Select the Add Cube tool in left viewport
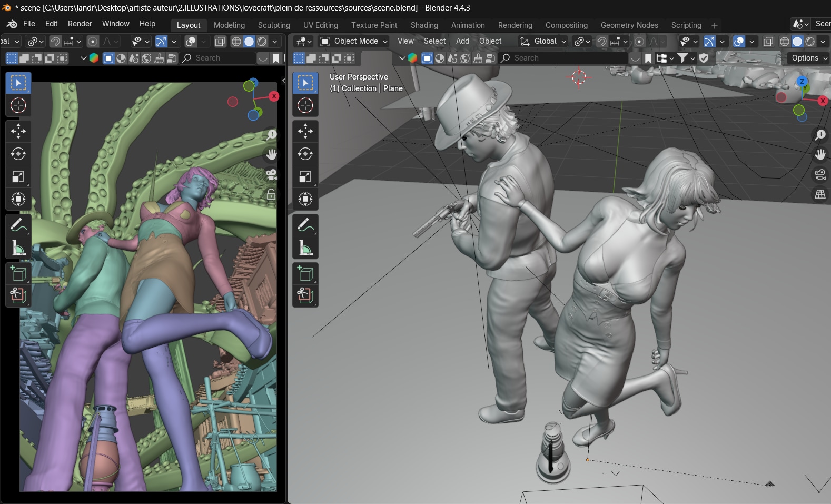Viewport: 831px width, 504px height. pyautogui.click(x=18, y=273)
